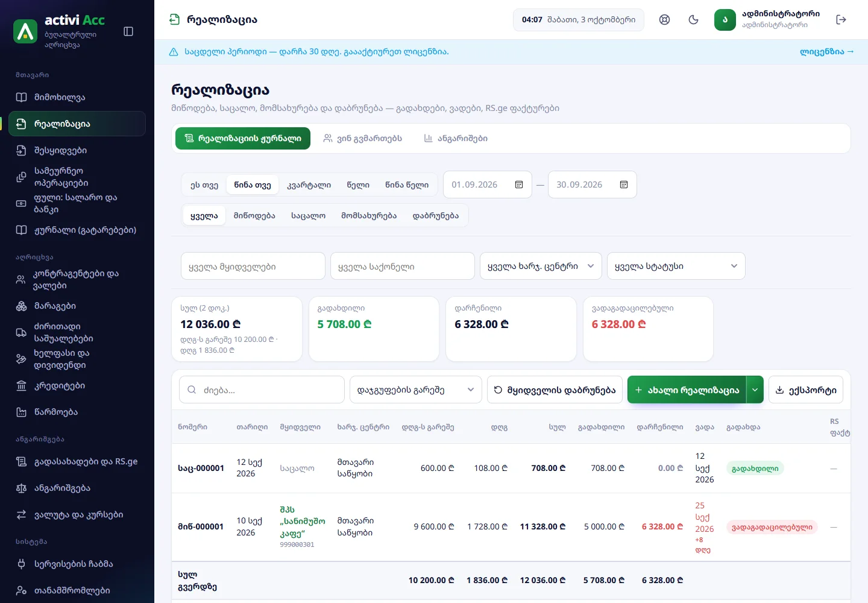The height and width of the screenshot is (603, 868).
Task: Click მყიდველის დაბრუნება button
Action: 555,390
